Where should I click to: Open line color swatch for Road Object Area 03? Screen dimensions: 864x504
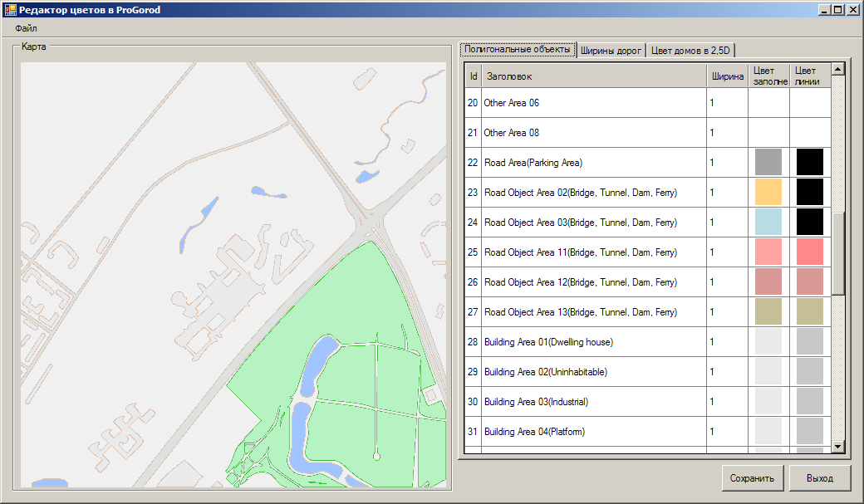809,222
